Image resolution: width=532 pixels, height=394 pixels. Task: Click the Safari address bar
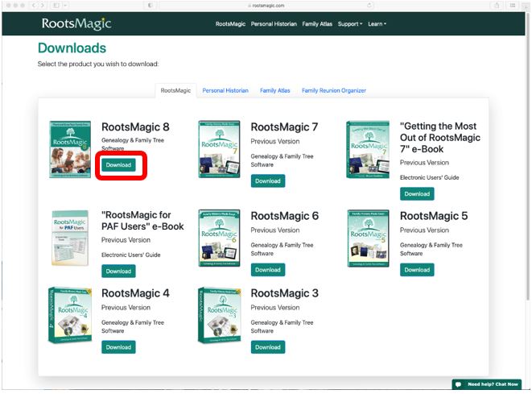[x=266, y=6]
